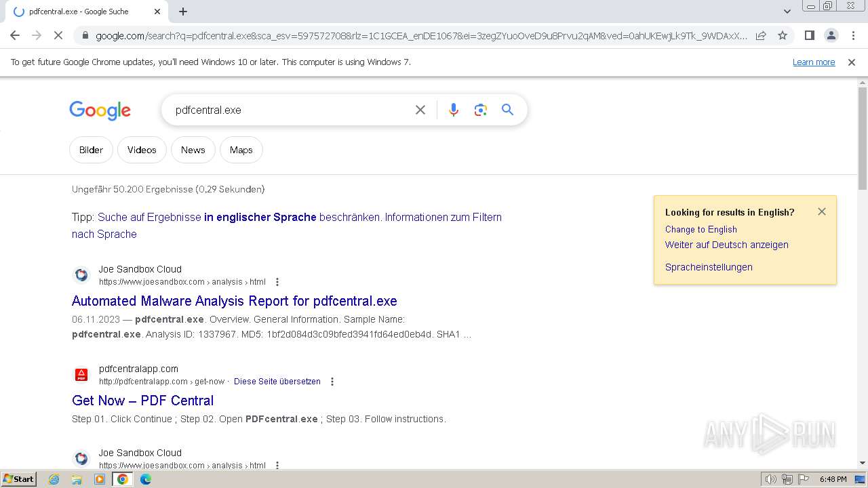Follow the Learn more link

814,62
